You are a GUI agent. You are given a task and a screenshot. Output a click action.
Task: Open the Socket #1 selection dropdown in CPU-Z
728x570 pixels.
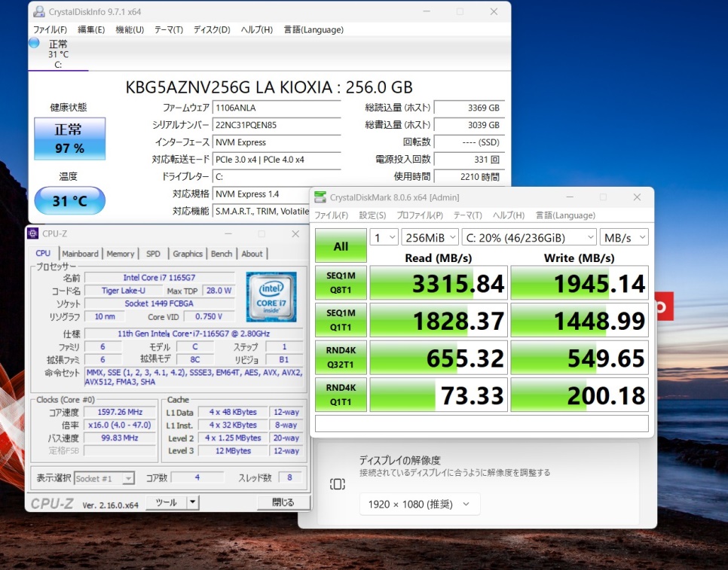104,478
